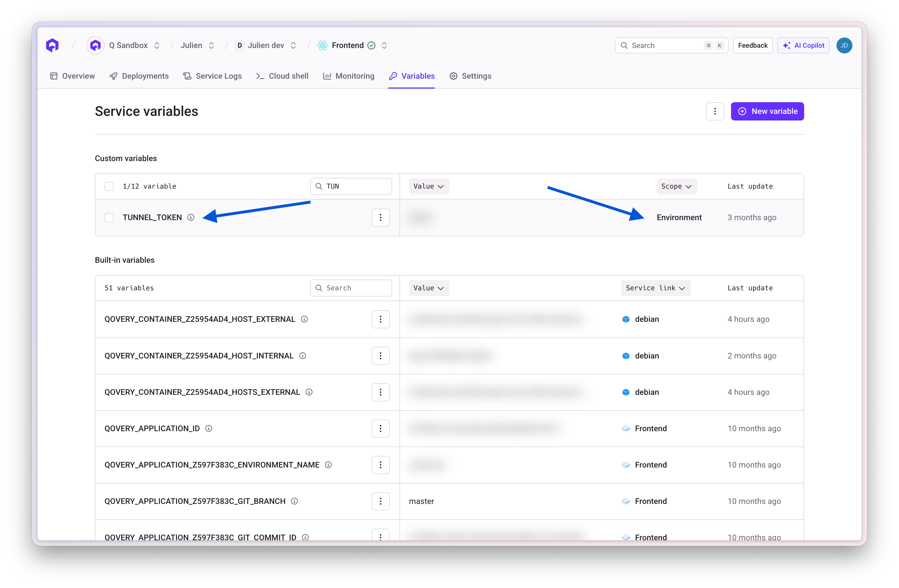Open AI Copilot

tap(803, 45)
